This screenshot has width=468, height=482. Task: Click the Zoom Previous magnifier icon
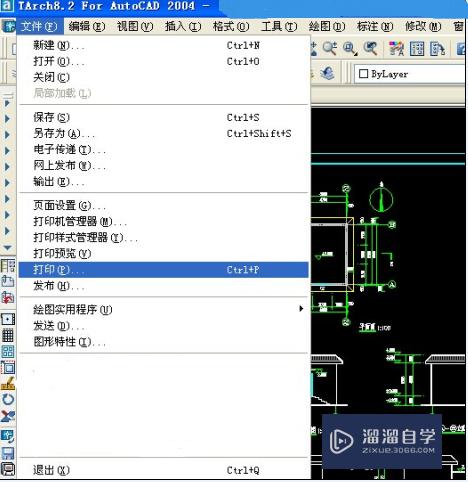[370, 49]
